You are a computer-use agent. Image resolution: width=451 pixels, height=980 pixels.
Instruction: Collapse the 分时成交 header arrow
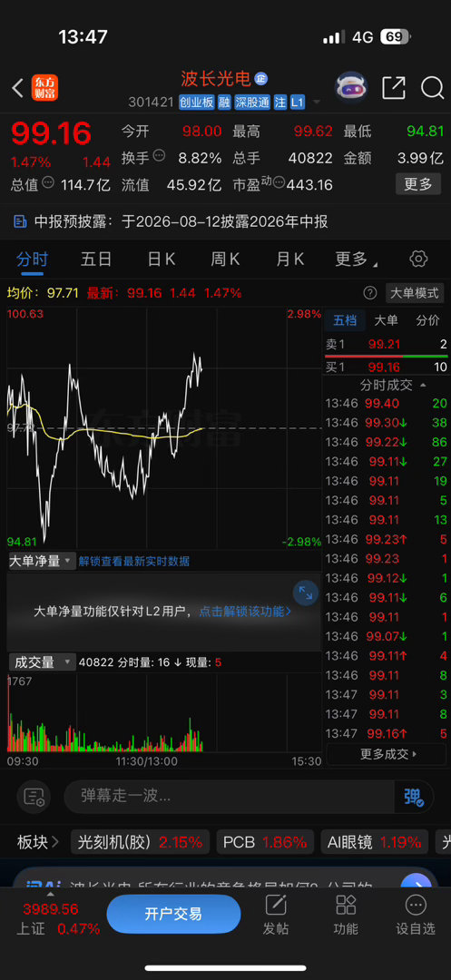click(424, 385)
